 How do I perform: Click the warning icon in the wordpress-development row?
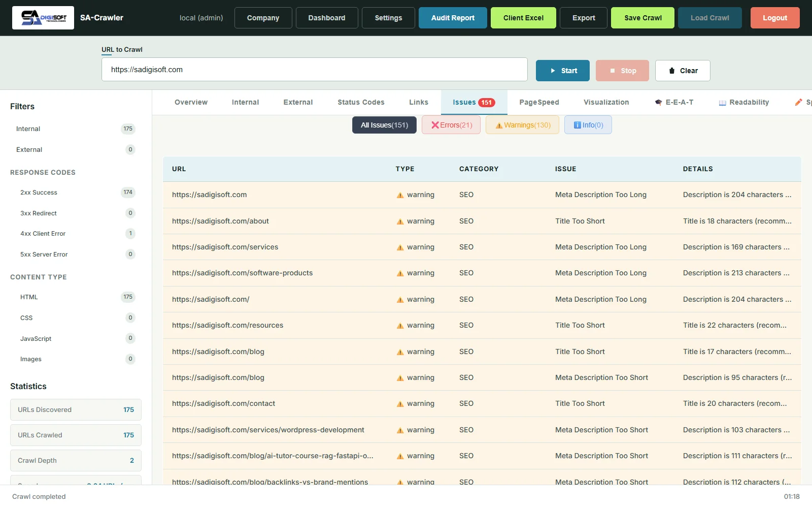click(x=400, y=430)
